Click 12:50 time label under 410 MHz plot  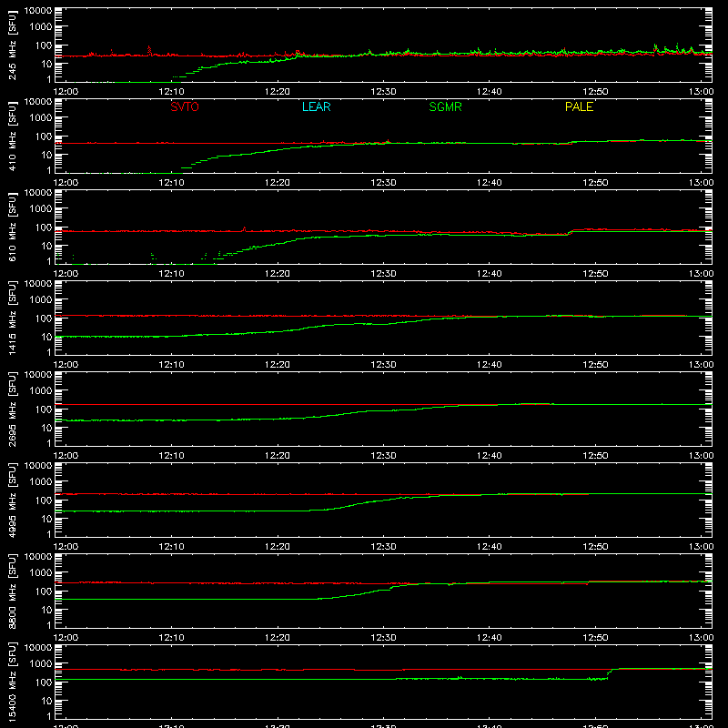[595, 183]
